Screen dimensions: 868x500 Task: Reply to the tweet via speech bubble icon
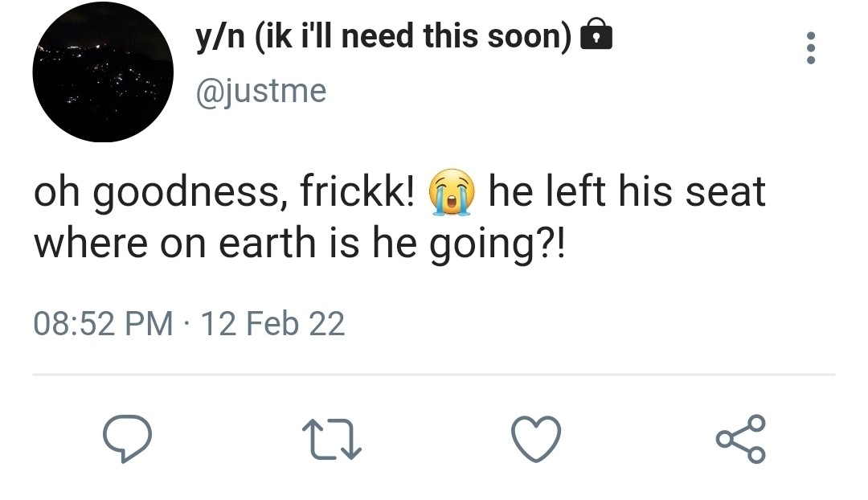(128, 439)
